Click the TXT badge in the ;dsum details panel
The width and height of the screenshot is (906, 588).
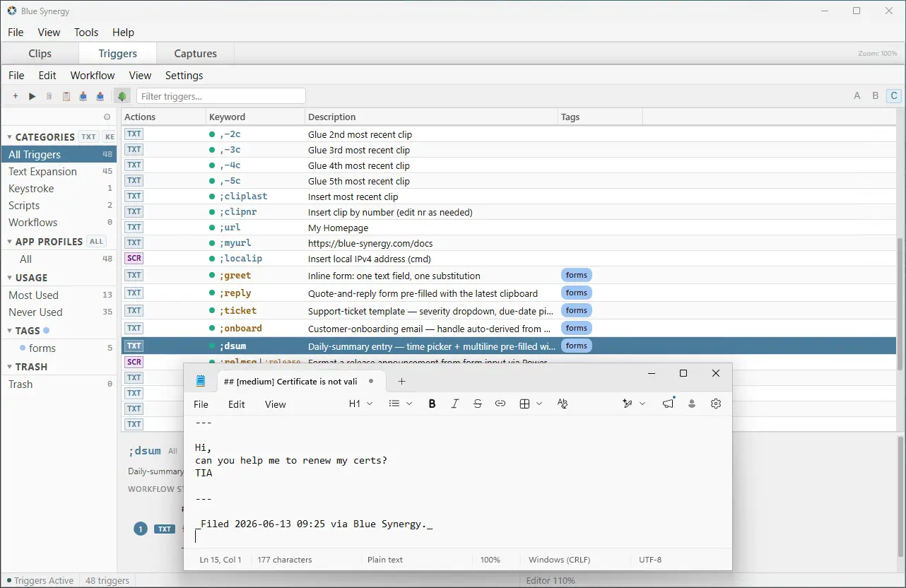[x=165, y=529]
